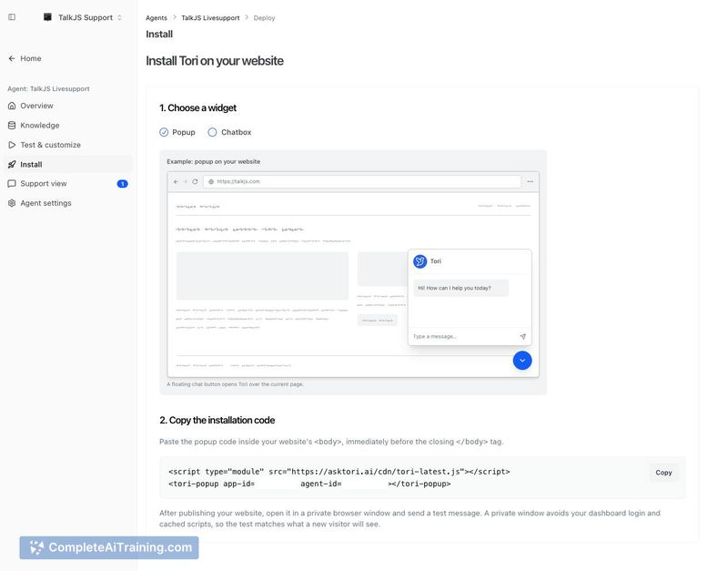The width and height of the screenshot is (728, 571).
Task: Click the tori-popup code line
Action: (x=309, y=484)
